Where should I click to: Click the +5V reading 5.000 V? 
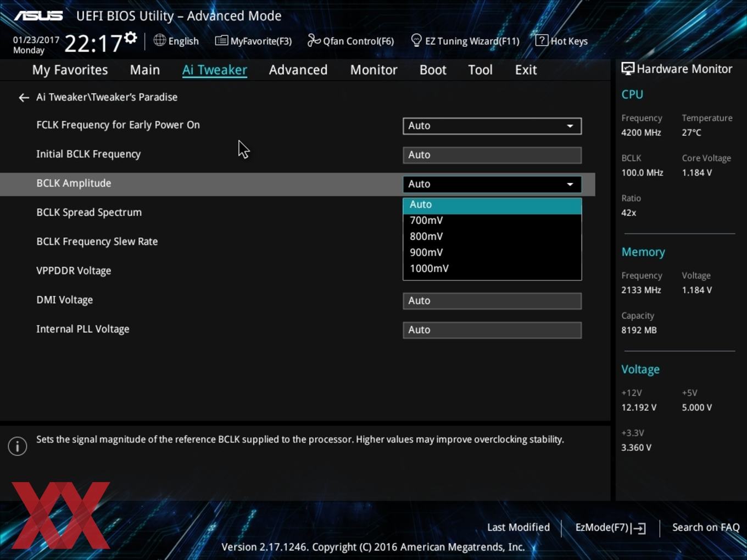697,407
